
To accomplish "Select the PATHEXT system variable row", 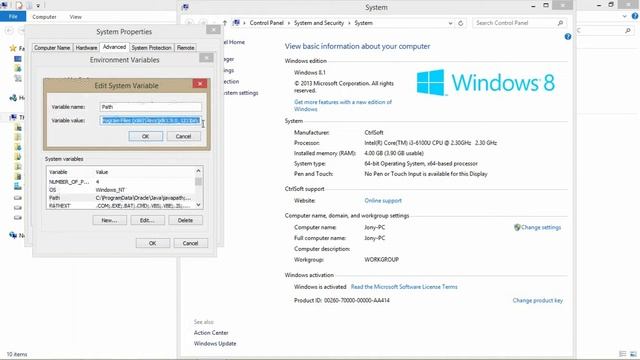I will [x=120, y=206].
